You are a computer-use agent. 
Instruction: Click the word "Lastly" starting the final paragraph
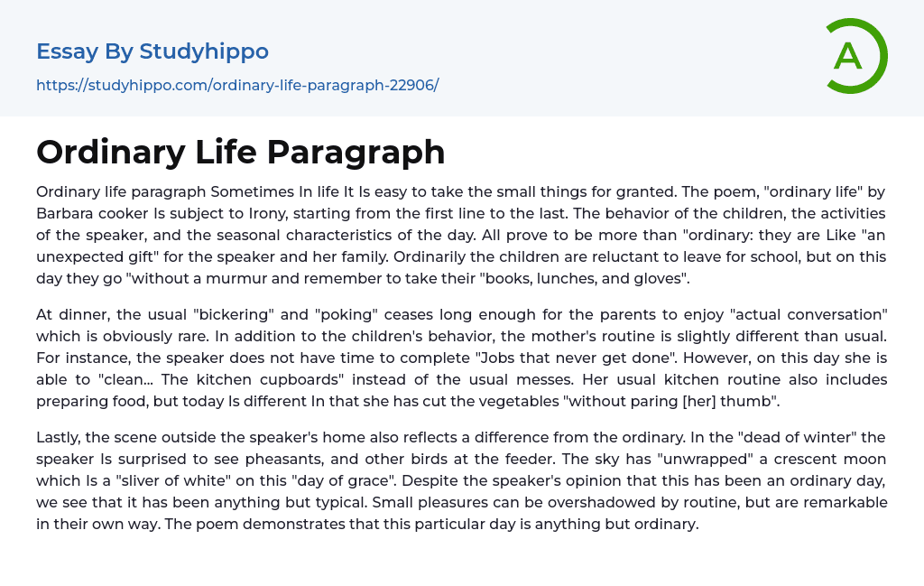59,437
